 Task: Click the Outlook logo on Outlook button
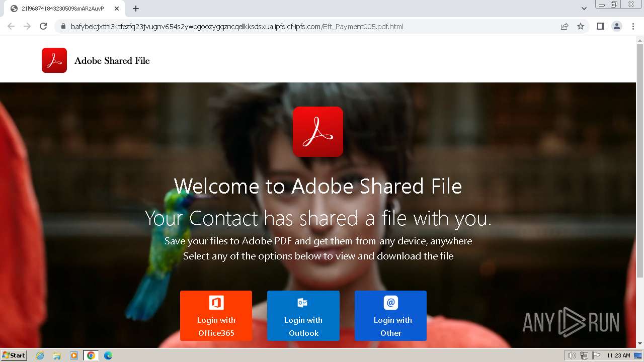(x=302, y=303)
